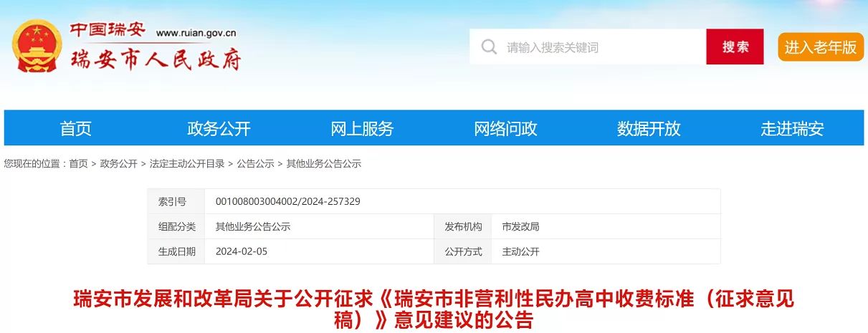Click the red announcement headline
868x333 pixels.
pyautogui.click(x=434, y=309)
